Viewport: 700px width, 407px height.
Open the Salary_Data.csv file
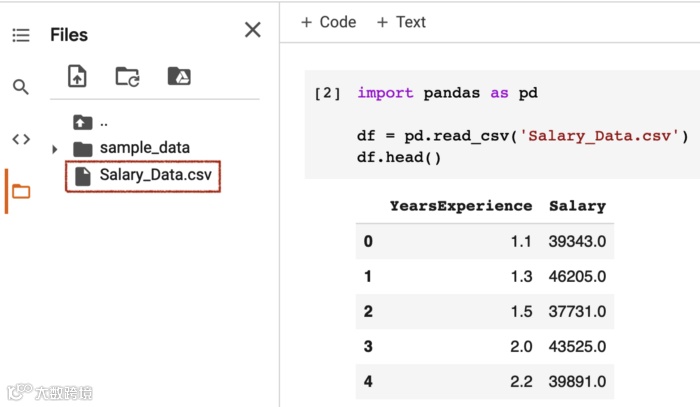155,176
